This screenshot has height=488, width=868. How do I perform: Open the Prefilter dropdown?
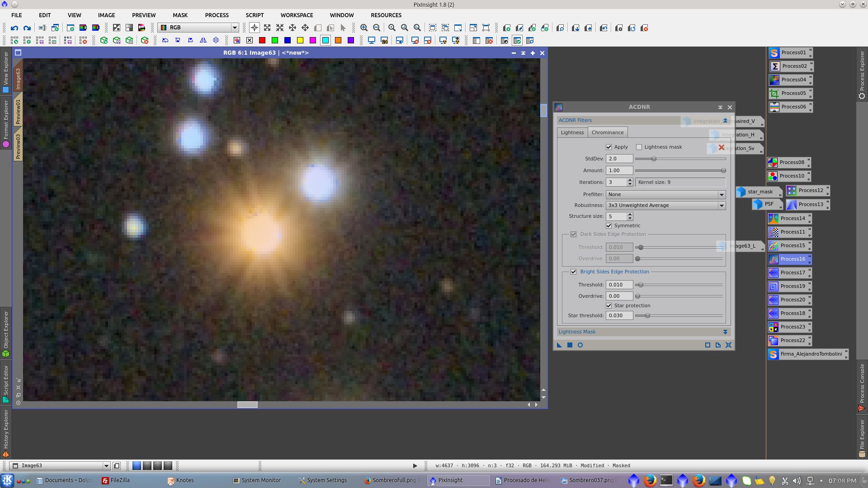point(665,195)
